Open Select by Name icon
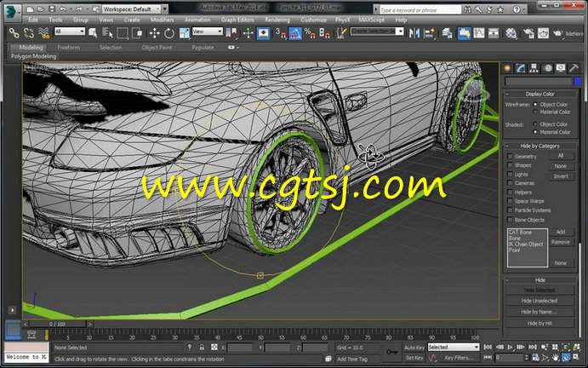Image resolution: width=588 pixels, height=368 pixels. [x=107, y=33]
